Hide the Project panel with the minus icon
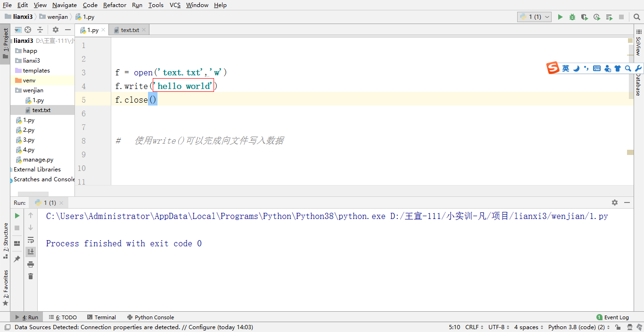This screenshot has height=332, width=644. pos(68,30)
